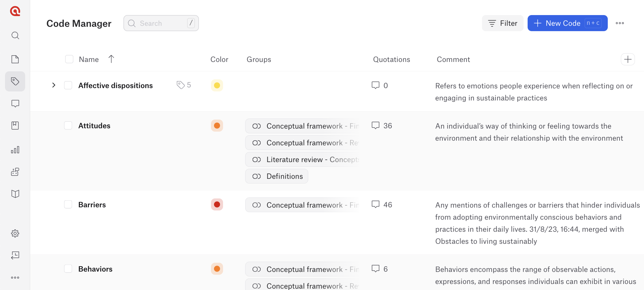Open the bar chart analysis sidebar icon
644x290 pixels.
(x=15, y=150)
